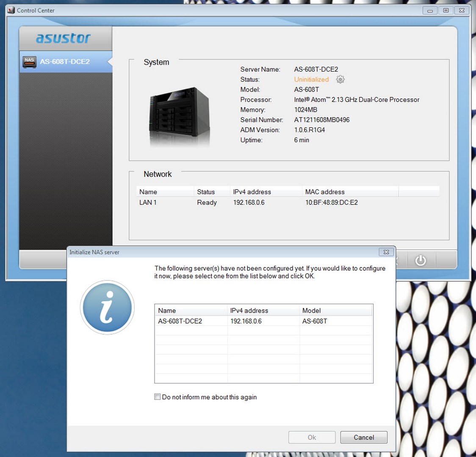
Task: Click IPv4 address header in Network table
Action: tap(266, 192)
